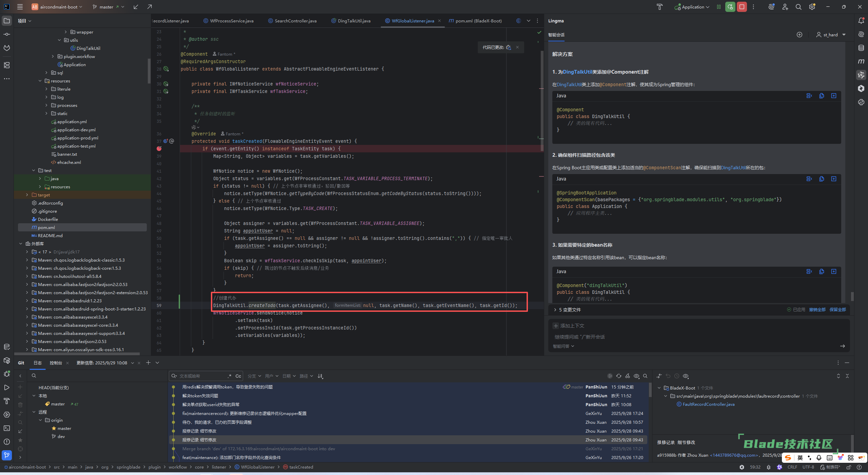Open the Code With Me add-user icon
The width and height of the screenshot is (868, 475).
[785, 7]
